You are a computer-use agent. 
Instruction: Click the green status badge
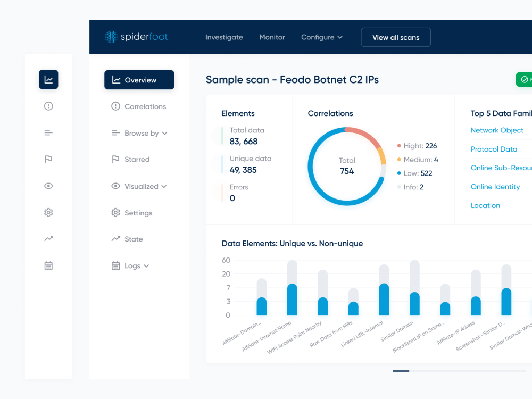(x=524, y=79)
